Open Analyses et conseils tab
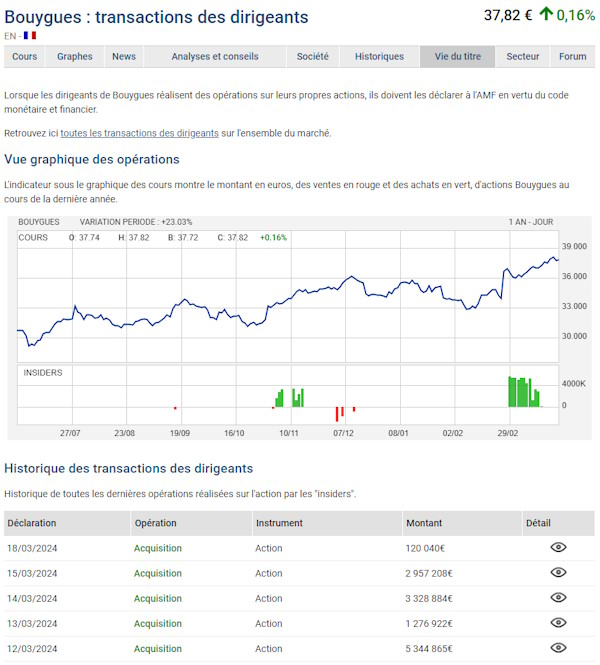This screenshot has width=600, height=665. (x=215, y=56)
